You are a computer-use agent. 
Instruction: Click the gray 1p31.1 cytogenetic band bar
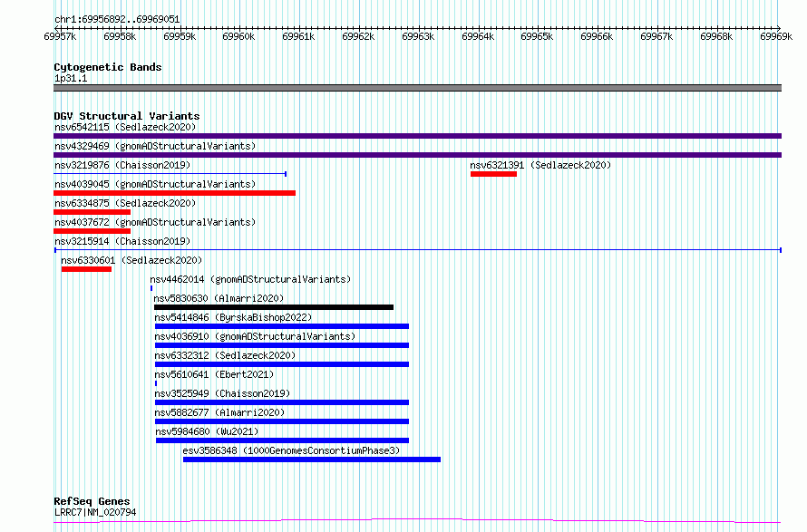[x=417, y=88]
